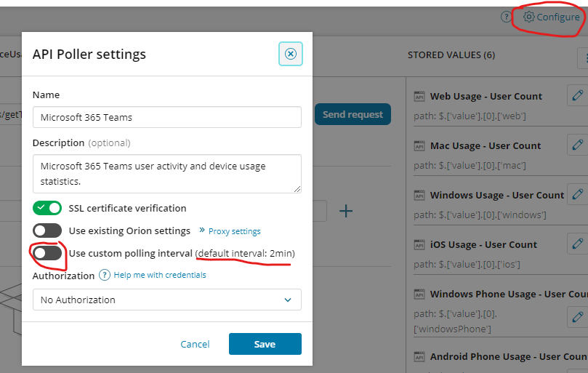588x373 pixels.
Task: Close the API Poller settings dialog
Action: click(290, 54)
